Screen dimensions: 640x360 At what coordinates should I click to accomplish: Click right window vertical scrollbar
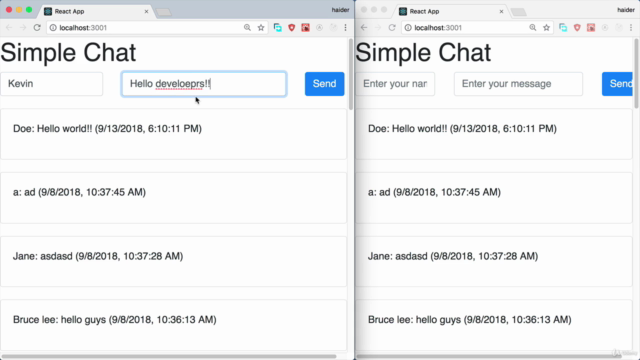(636, 73)
